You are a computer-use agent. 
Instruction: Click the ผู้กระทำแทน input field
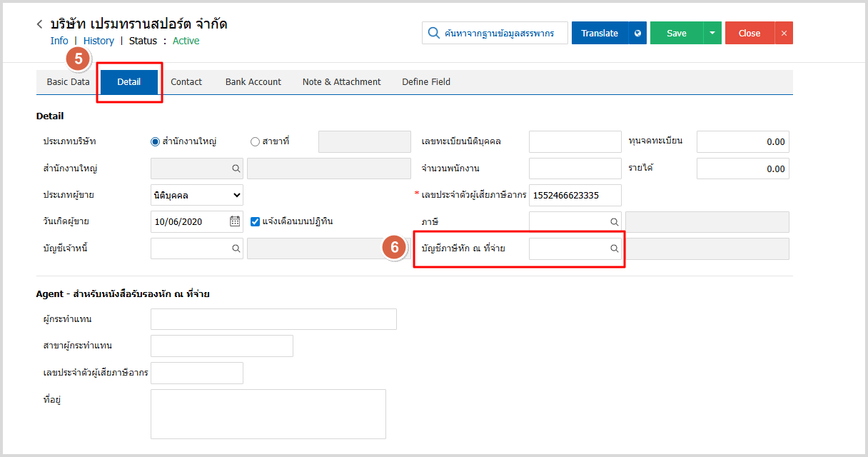pyautogui.click(x=273, y=319)
